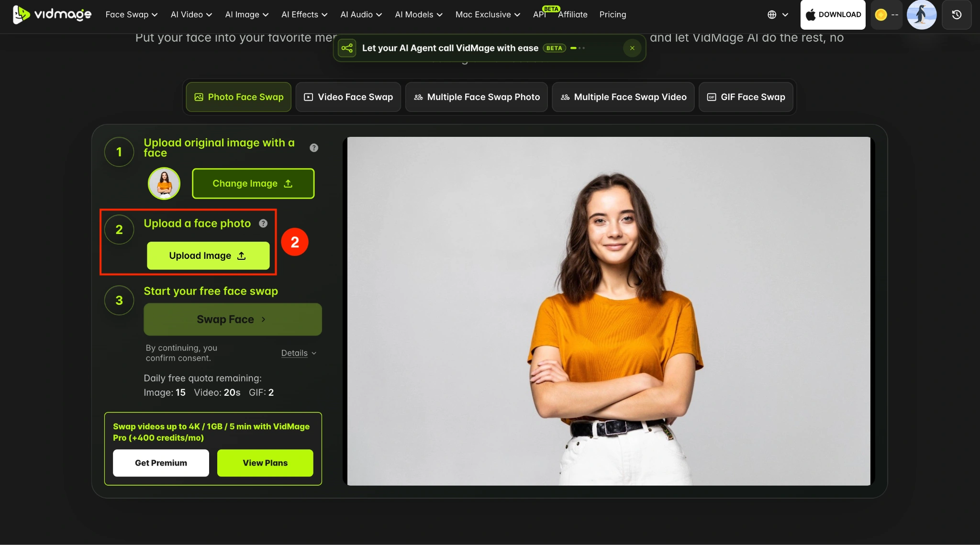Close the AI Agent banner
Image resolution: width=980 pixels, height=545 pixels.
click(x=632, y=48)
